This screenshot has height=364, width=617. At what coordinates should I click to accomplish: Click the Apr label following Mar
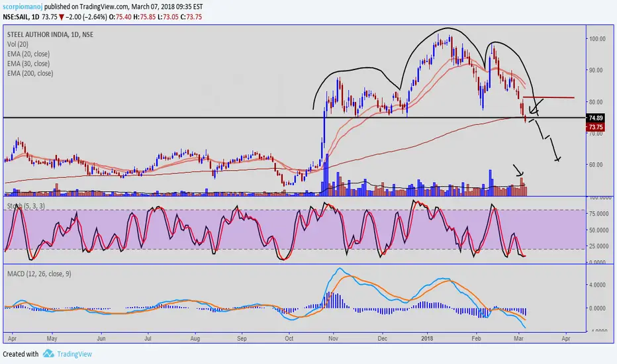point(566,338)
